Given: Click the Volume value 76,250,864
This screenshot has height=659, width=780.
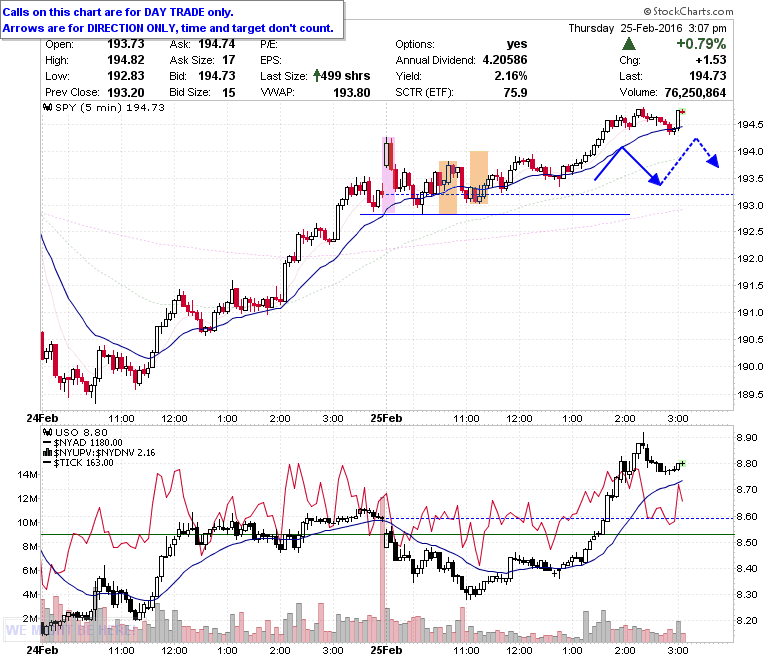Looking at the screenshot, I should [x=695, y=92].
